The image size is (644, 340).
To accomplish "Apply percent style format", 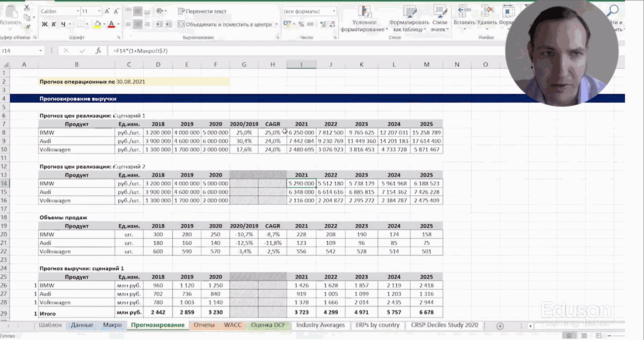I will 301,24.
